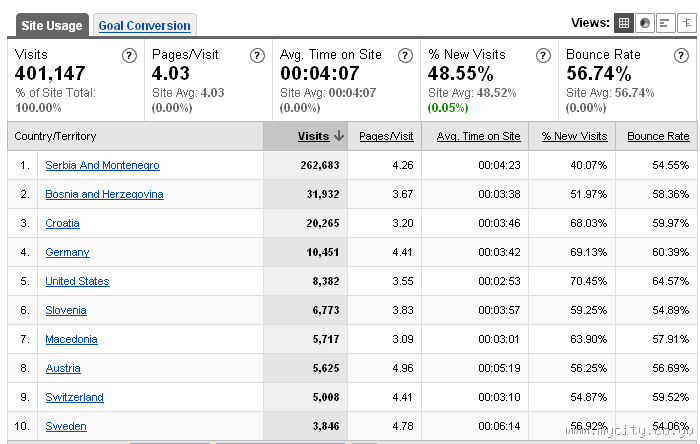
Task: Sort table by Pages/Visit column
Action: 386,136
